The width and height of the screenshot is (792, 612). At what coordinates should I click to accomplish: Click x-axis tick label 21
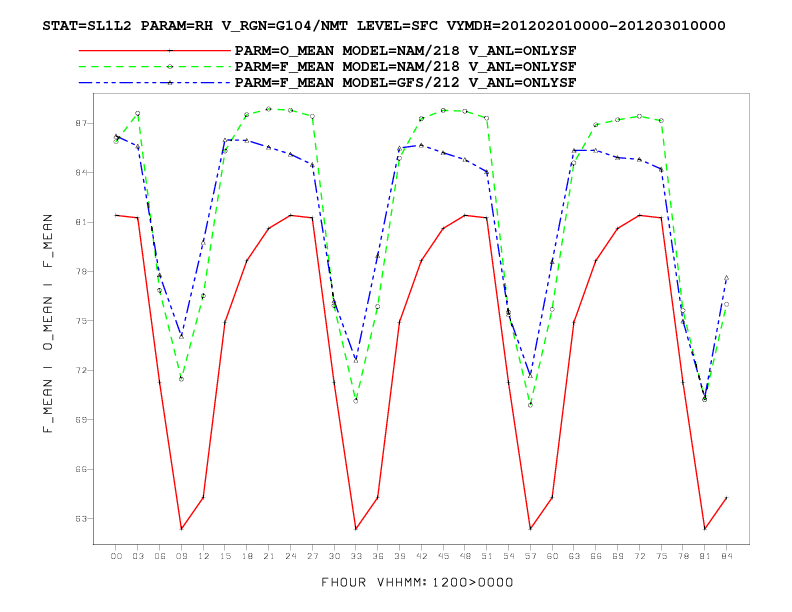[269, 556]
